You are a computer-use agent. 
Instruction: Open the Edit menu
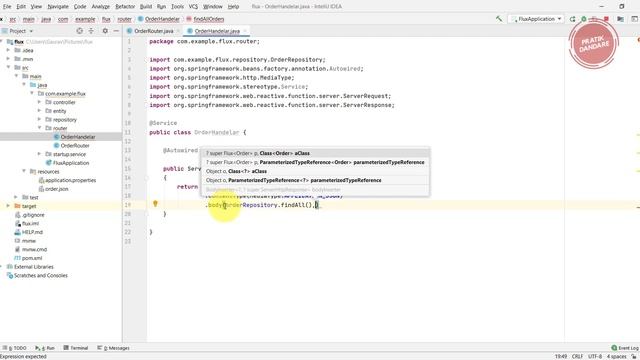pos(21,7)
